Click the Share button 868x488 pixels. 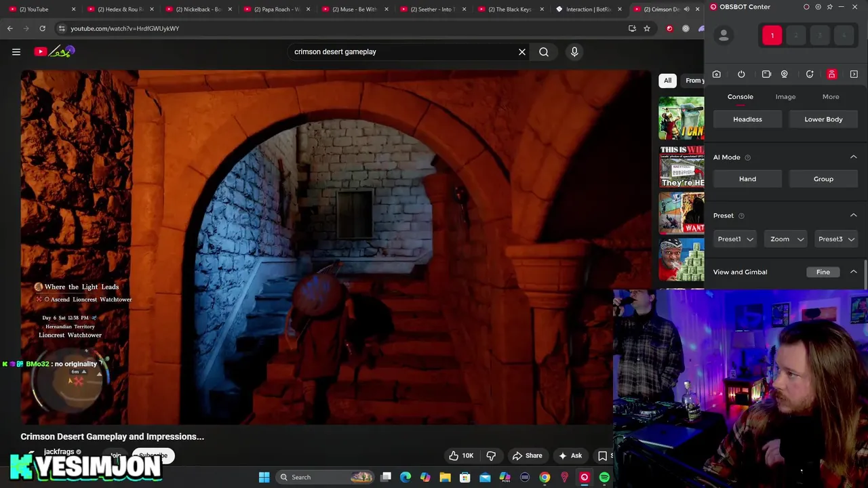tap(528, 455)
